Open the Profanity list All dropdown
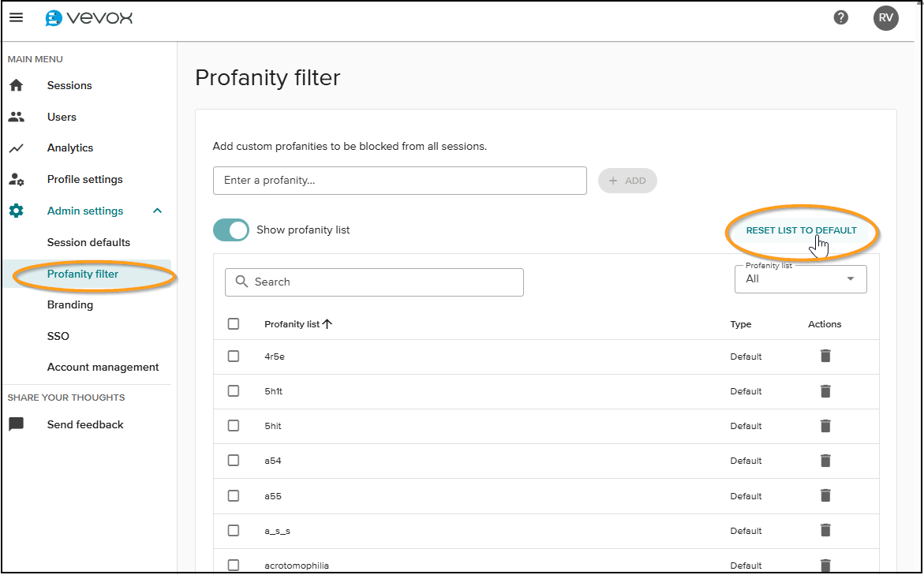The image size is (924, 575). pyautogui.click(x=800, y=279)
